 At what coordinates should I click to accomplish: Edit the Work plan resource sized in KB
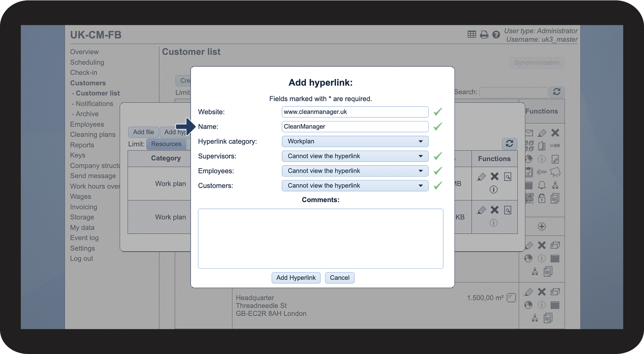(481, 210)
